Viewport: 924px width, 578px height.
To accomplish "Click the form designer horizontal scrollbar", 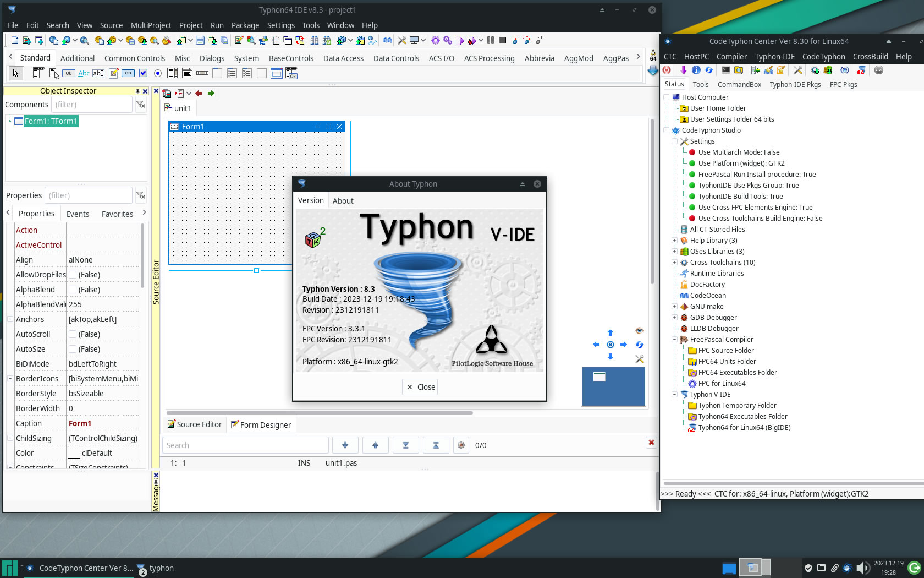I will coord(319,412).
